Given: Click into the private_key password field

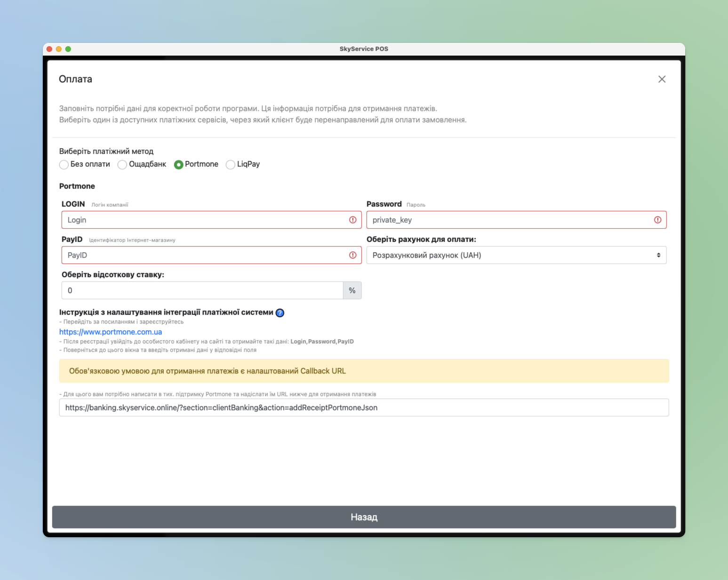Looking at the screenshot, I should tap(508, 220).
